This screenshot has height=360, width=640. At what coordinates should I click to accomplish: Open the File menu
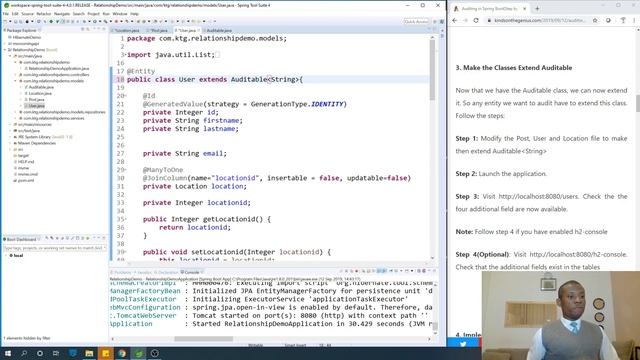(x=6, y=14)
